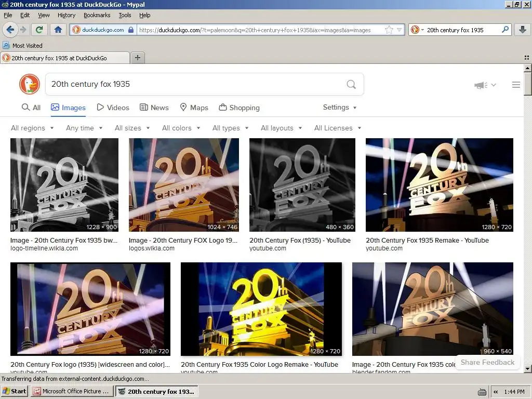
Task: Select the Images tab
Action: tap(68, 108)
